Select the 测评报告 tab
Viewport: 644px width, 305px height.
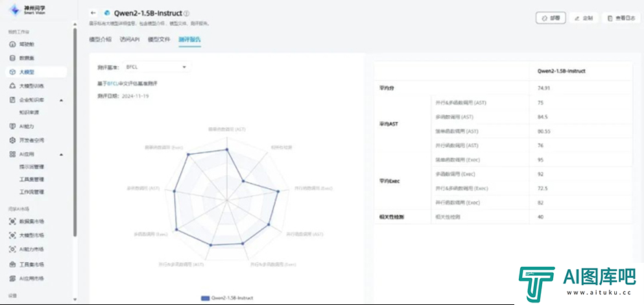(190, 40)
